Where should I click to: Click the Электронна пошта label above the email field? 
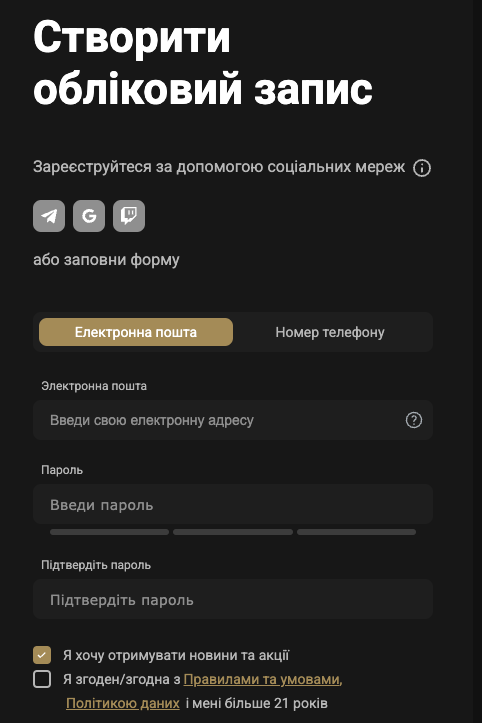pyautogui.click(x=94, y=385)
